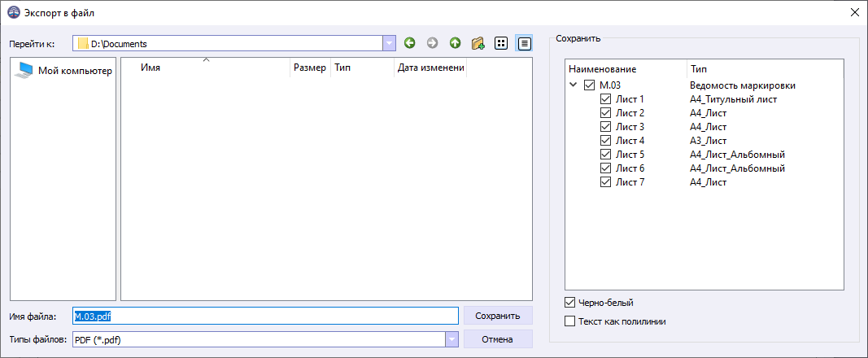
Task: Select M.03 tree item label
Action: pyautogui.click(x=609, y=85)
